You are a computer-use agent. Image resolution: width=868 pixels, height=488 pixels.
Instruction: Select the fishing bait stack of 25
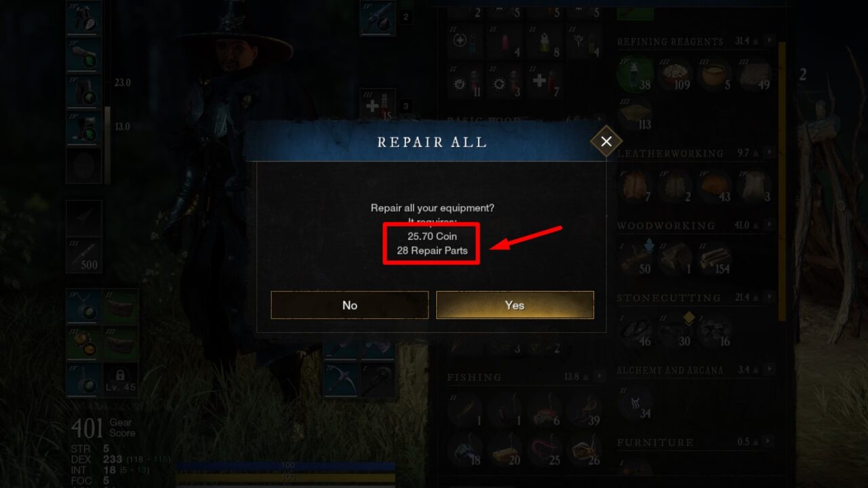tap(545, 449)
